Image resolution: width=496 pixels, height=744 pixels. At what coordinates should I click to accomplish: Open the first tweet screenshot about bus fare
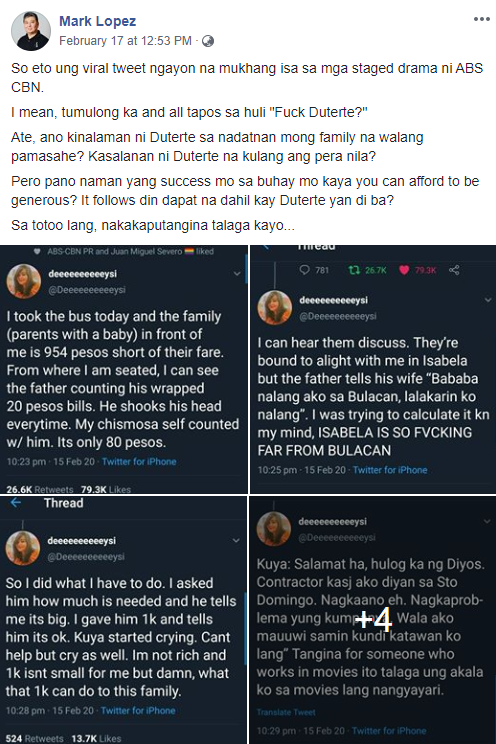point(123,369)
